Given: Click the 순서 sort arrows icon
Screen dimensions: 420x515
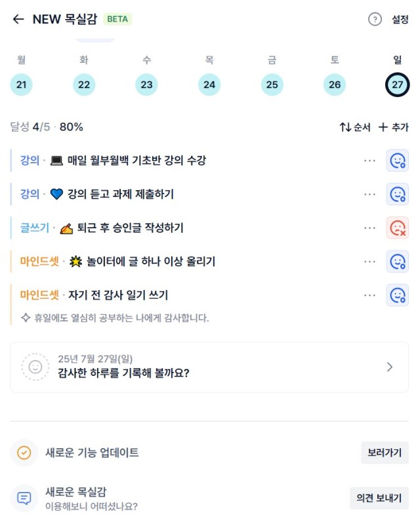Looking at the screenshot, I should 345,127.
